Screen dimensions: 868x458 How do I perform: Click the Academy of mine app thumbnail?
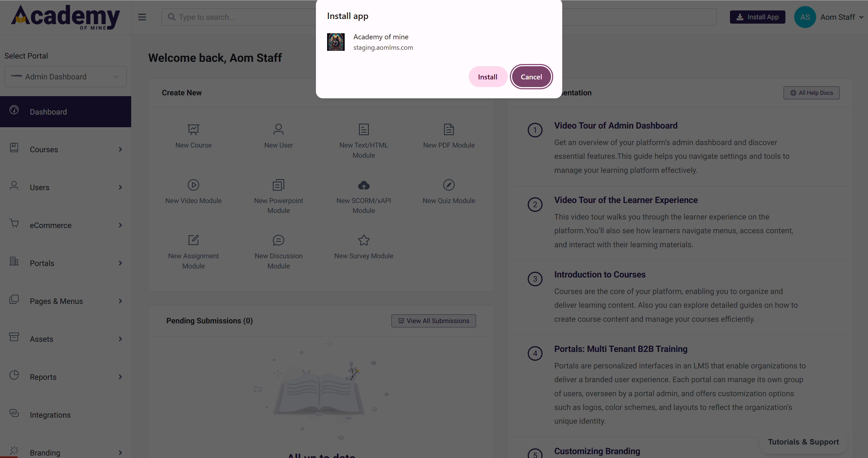click(x=336, y=42)
